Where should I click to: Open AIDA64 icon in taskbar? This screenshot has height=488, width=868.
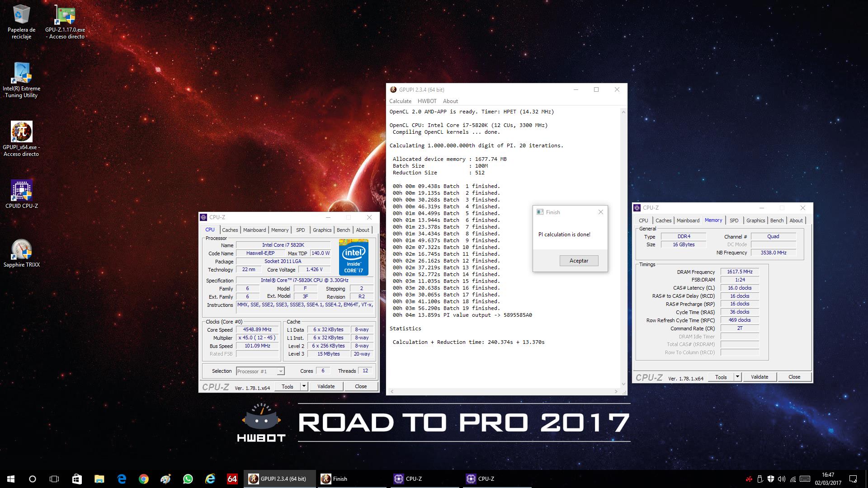pos(232,479)
